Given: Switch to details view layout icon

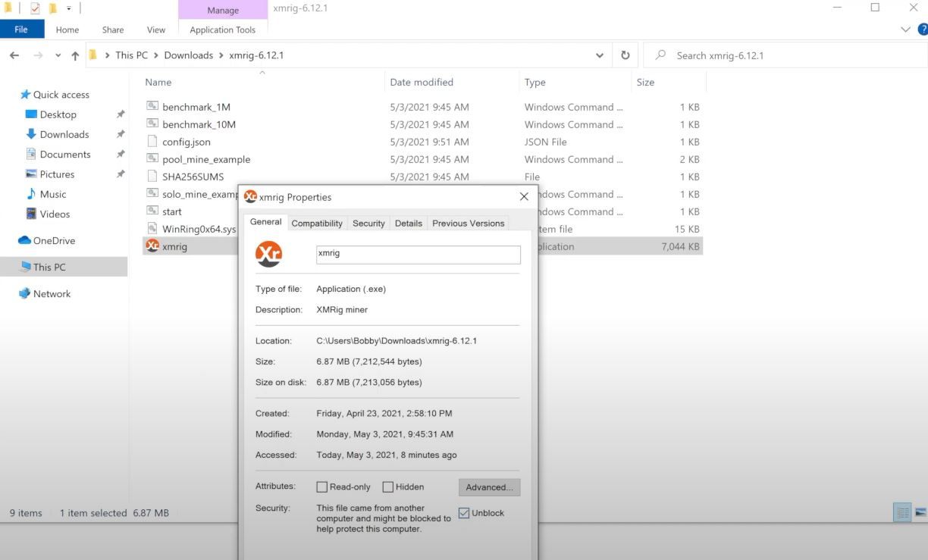Looking at the screenshot, I should pos(902,512).
